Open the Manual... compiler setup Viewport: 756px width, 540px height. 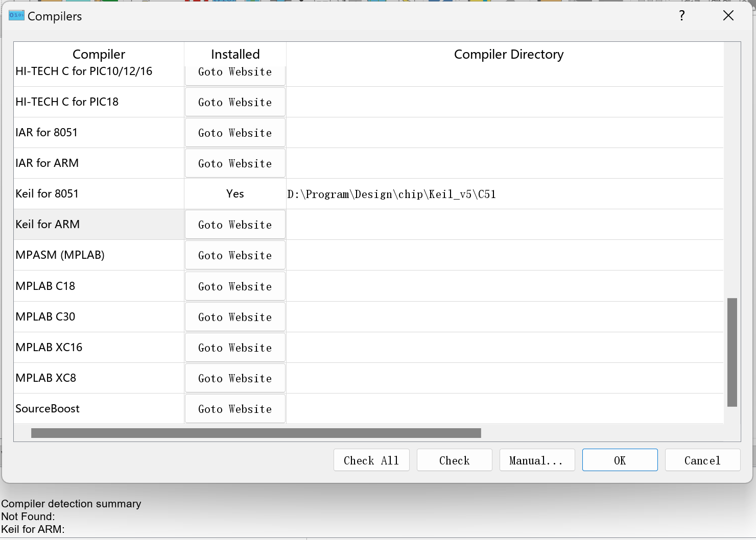[x=537, y=460]
